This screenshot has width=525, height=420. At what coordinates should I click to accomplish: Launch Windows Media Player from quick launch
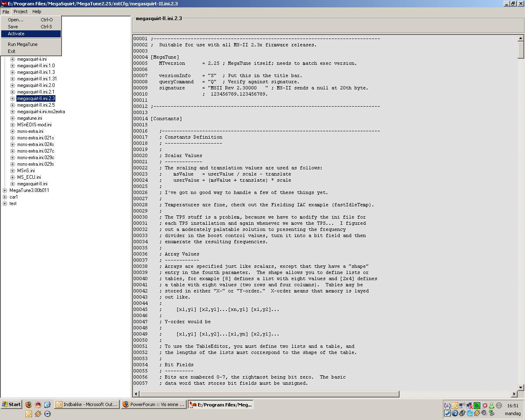[x=48, y=414]
